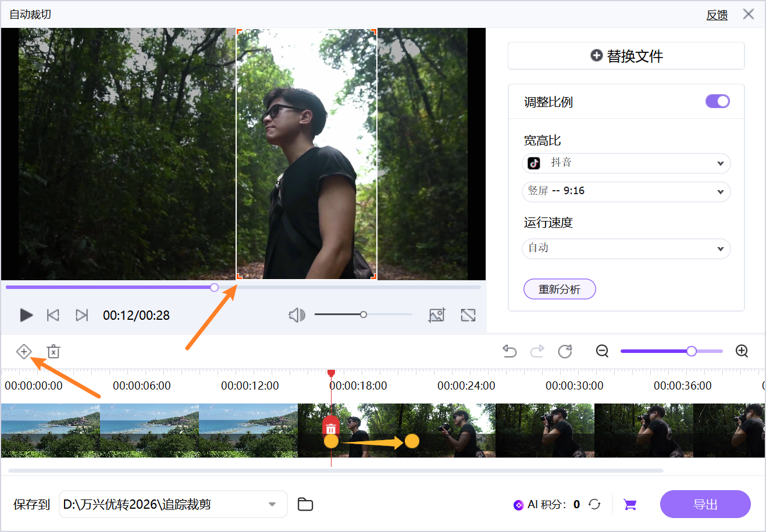
Task: Delete the selected keyframe with trash icon
Action: point(53,351)
